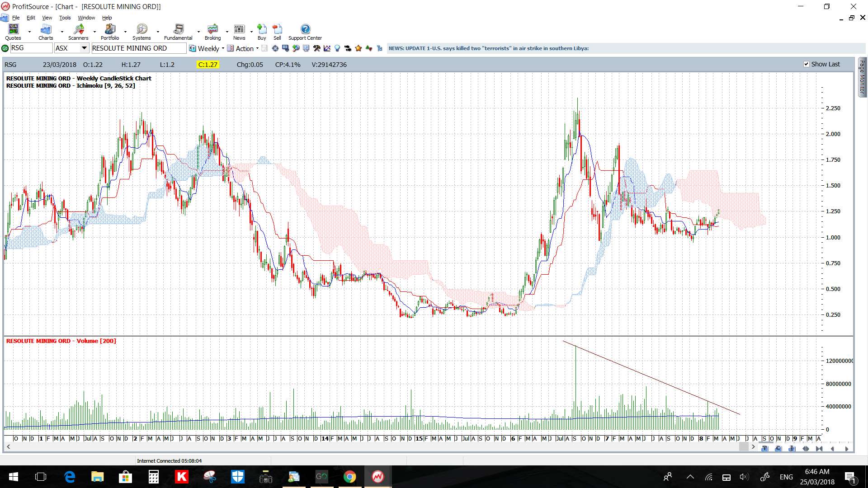Screen dimensions: 868x488
Task: Click the horizontal chart scrollbar thumb
Action: coord(744,447)
